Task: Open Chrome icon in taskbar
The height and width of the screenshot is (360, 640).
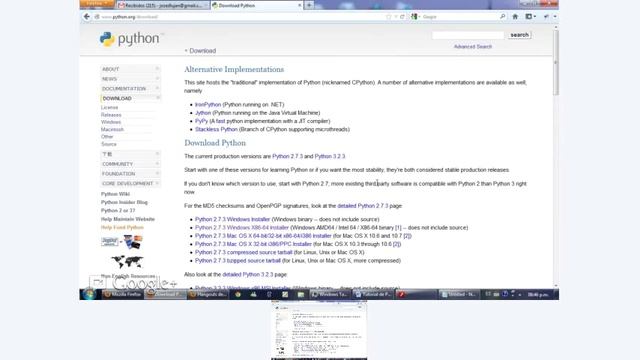Action: pyautogui.click(x=238, y=294)
